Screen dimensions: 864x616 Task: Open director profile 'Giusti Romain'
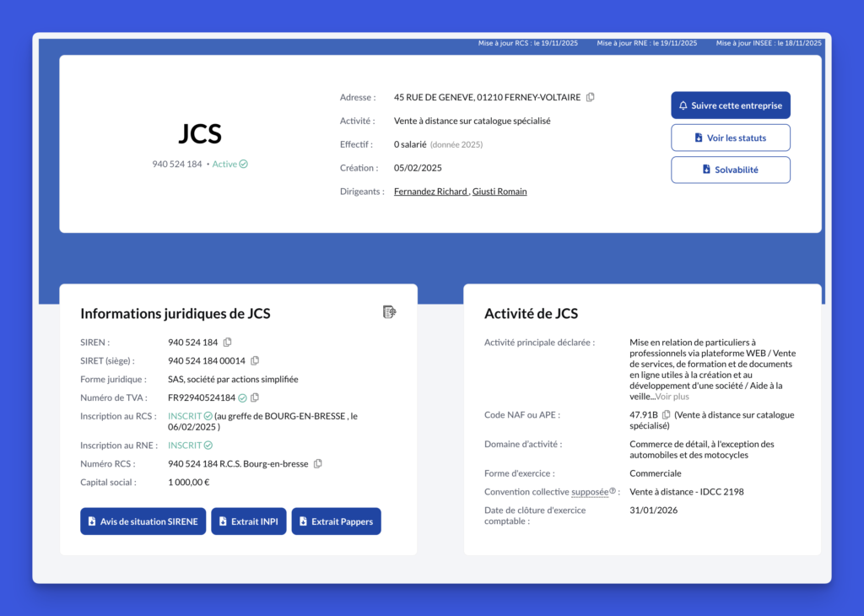click(x=501, y=191)
